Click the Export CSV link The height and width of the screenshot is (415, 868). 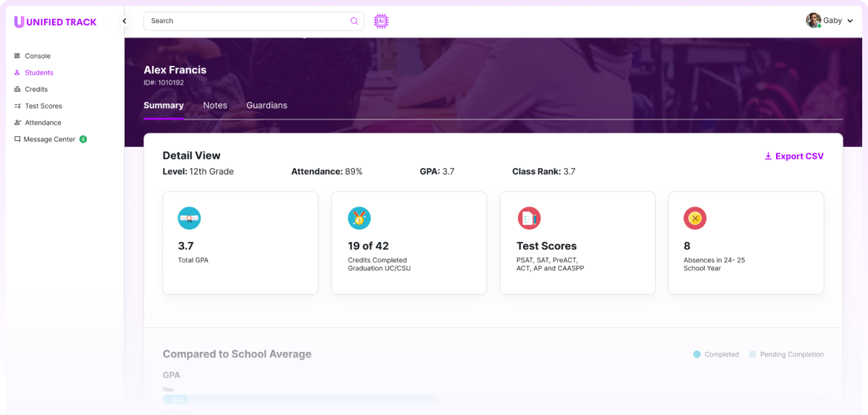[794, 156]
